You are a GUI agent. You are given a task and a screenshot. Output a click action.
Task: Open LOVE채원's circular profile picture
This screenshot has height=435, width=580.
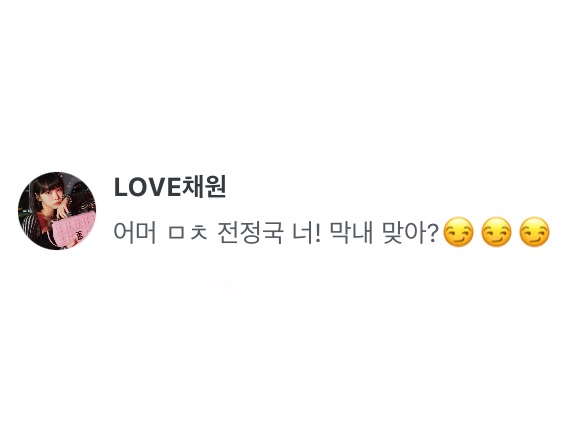57,210
